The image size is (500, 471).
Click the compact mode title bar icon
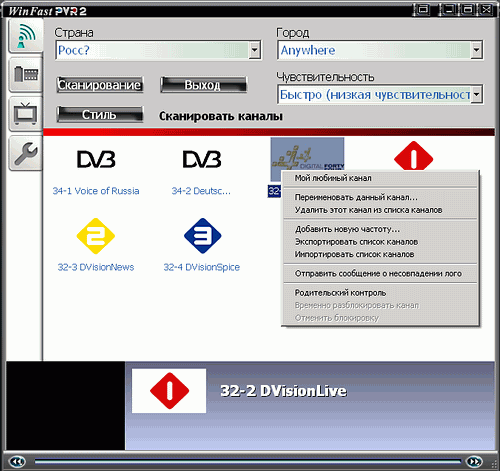coord(423,9)
